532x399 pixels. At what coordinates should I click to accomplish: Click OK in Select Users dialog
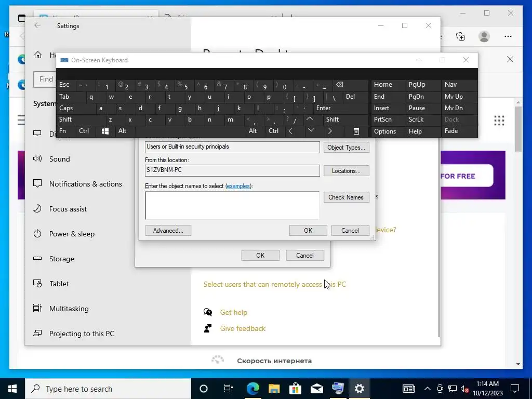pyautogui.click(x=308, y=230)
